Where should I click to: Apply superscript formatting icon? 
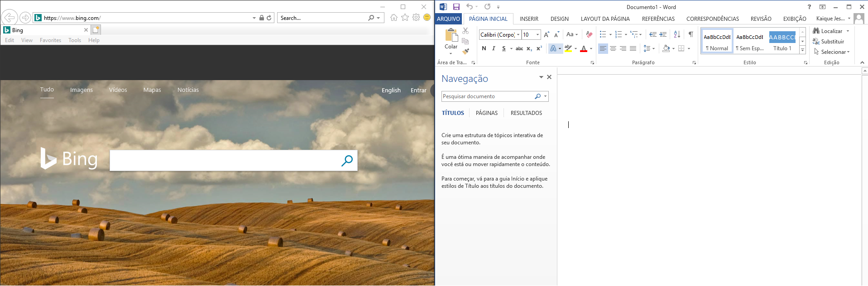pyautogui.click(x=539, y=48)
